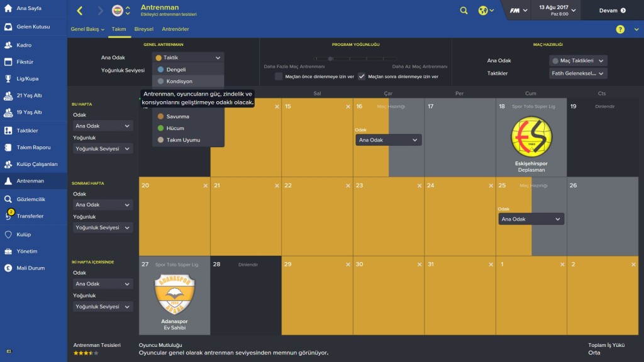Viewport: 644px width, 362px height.
Task: Select Takım Uyumu from focus list
Action: pyautogui.click(x=188, y=140)
